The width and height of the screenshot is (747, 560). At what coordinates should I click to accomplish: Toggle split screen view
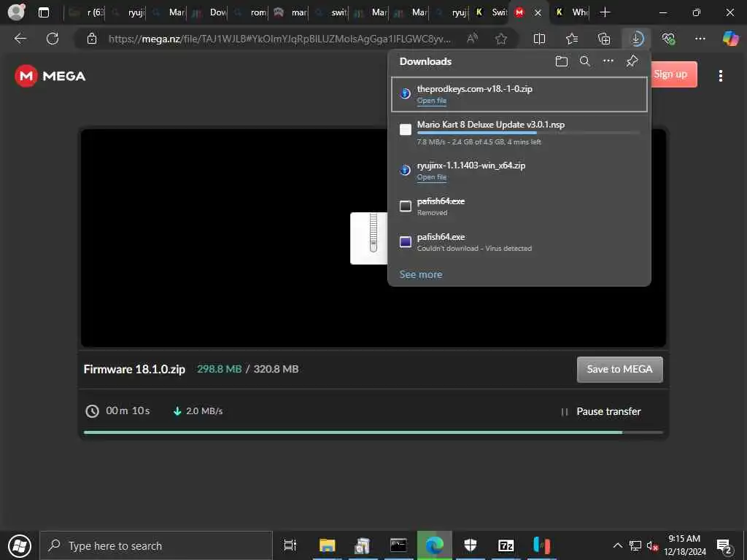(539, 39)
